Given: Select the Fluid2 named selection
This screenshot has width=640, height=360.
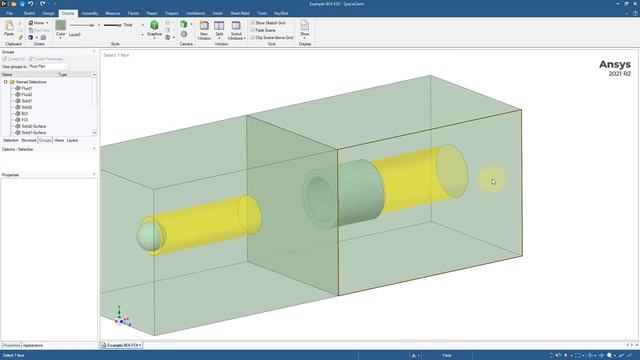Looking at the screenshot, I should coord(27,95).
